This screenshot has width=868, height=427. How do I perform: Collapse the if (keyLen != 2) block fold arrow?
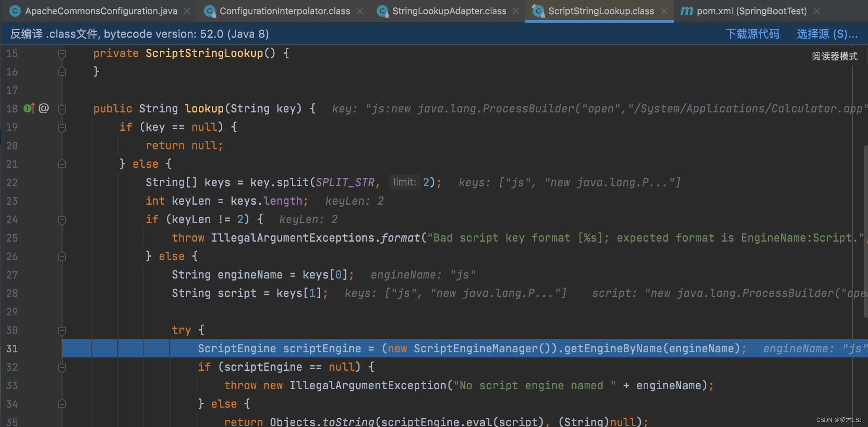[62, 219]
